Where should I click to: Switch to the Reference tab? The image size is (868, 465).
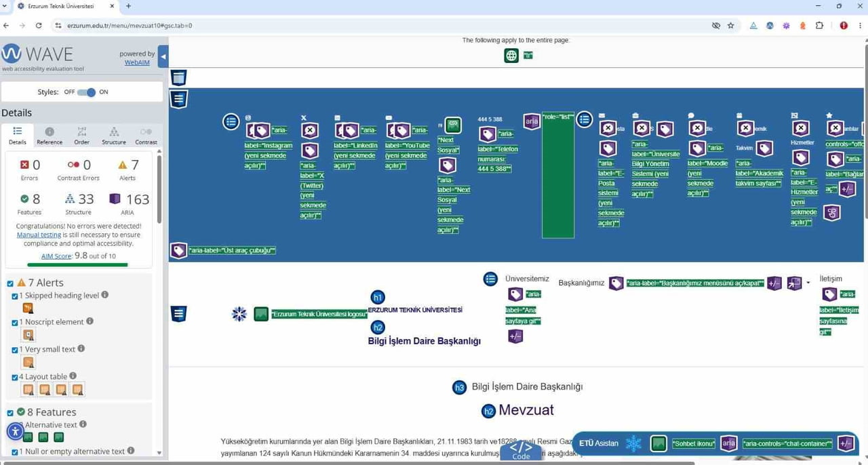(x=50, y=135)
